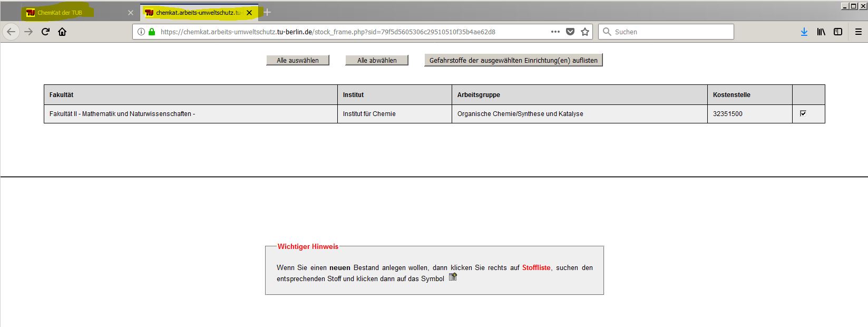Maximize the browser window
This screenshot has width=868, height=327.
[x=854, y=6]
